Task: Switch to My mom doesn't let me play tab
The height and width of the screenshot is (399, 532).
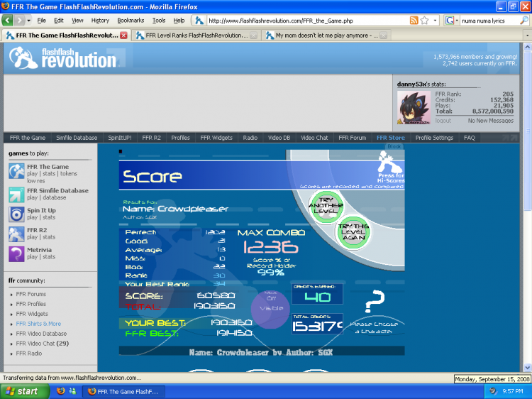Action: (326, 35)
